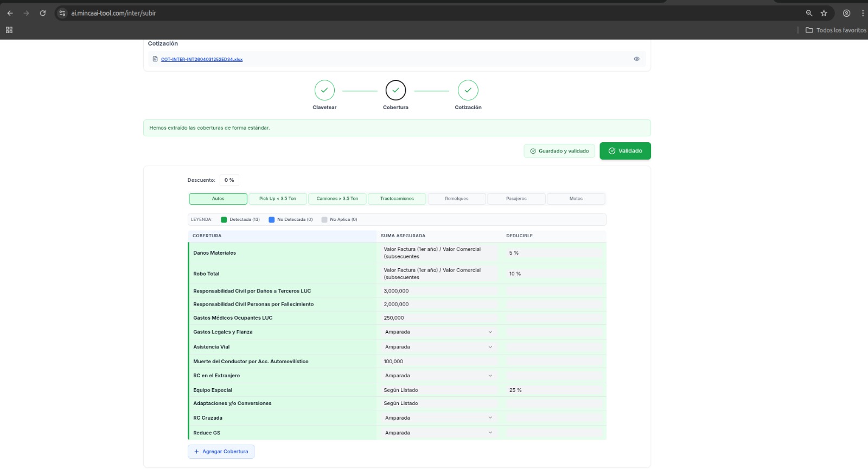Expand Asistencia Vial Amparada dropdown

pos(438,347)
